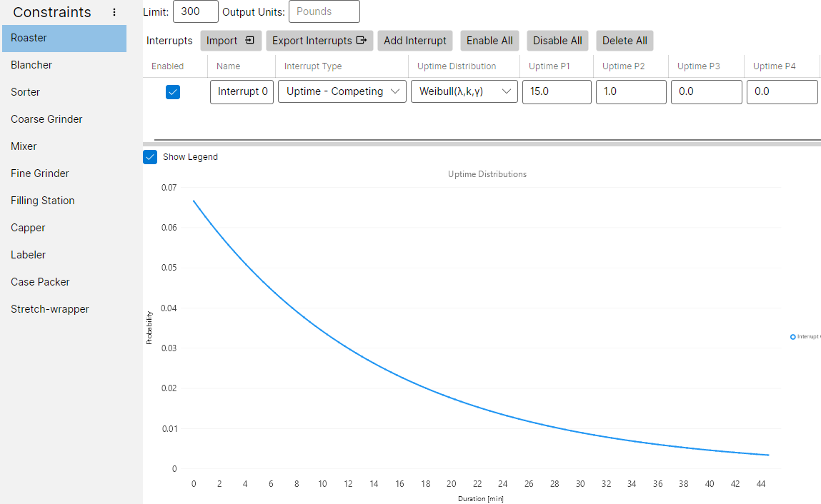Uncheck the Enabled checkbox for Interrupt 0
Viewport: 821px width, 504px height.
(173, 92)
